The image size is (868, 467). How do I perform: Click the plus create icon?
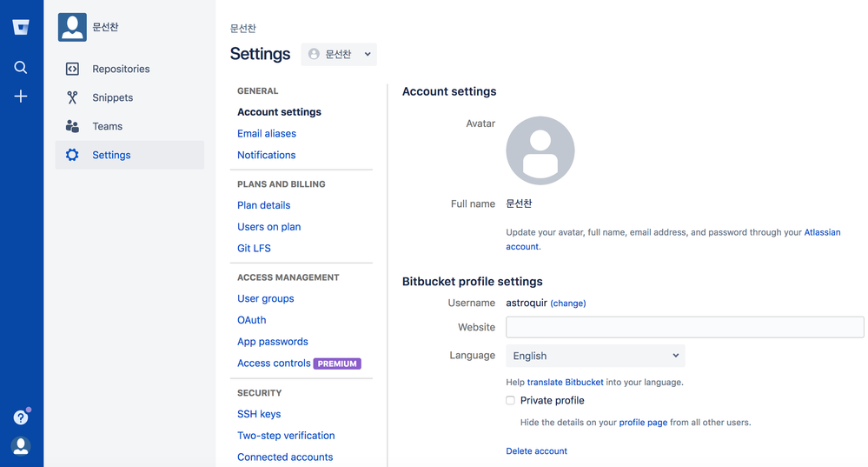click(x=21, y=97)
